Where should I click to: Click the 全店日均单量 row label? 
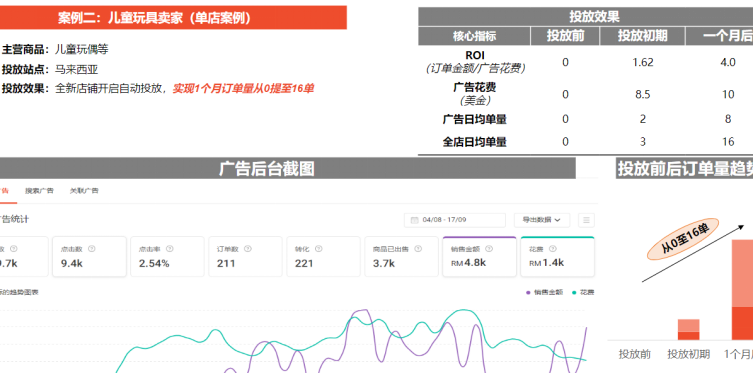(x=474, y=142)
